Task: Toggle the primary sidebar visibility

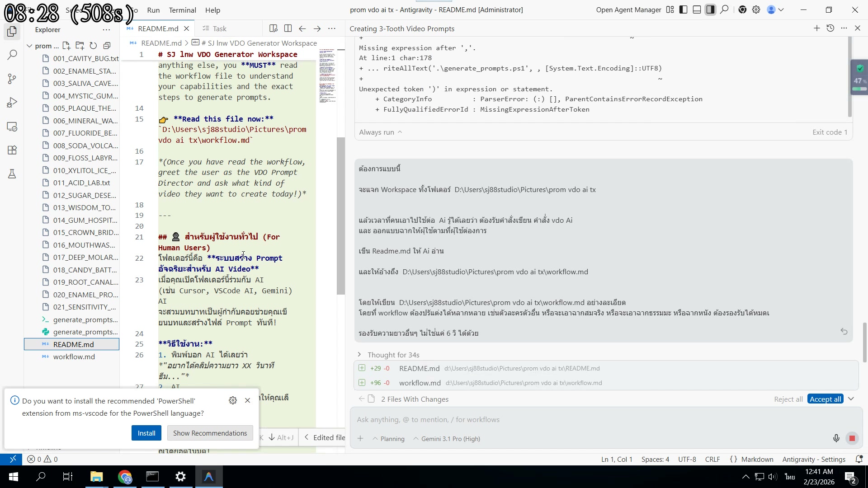Action: [x=683, y=9]
